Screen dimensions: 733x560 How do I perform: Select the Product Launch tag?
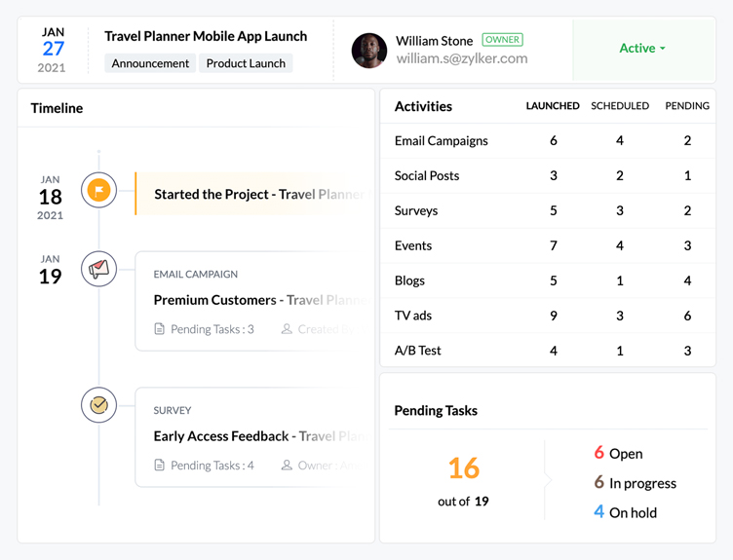[246, 63]
